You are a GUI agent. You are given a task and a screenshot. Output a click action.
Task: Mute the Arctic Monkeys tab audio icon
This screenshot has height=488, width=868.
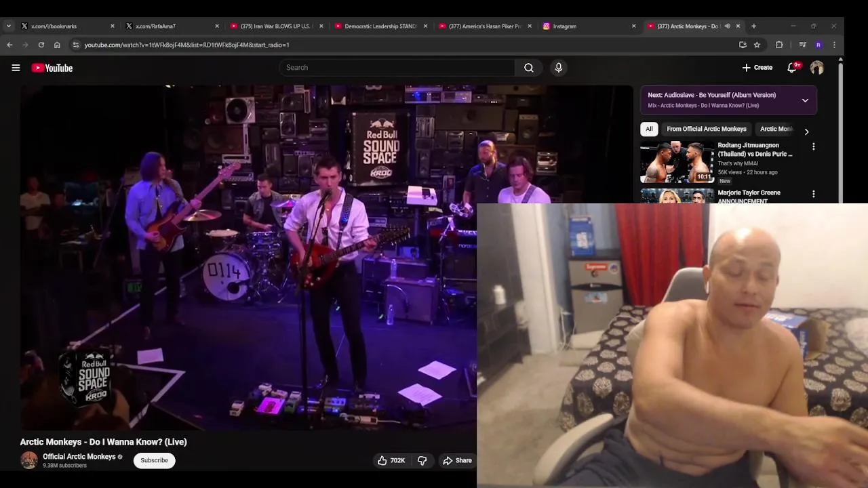[x=727, y=26]
